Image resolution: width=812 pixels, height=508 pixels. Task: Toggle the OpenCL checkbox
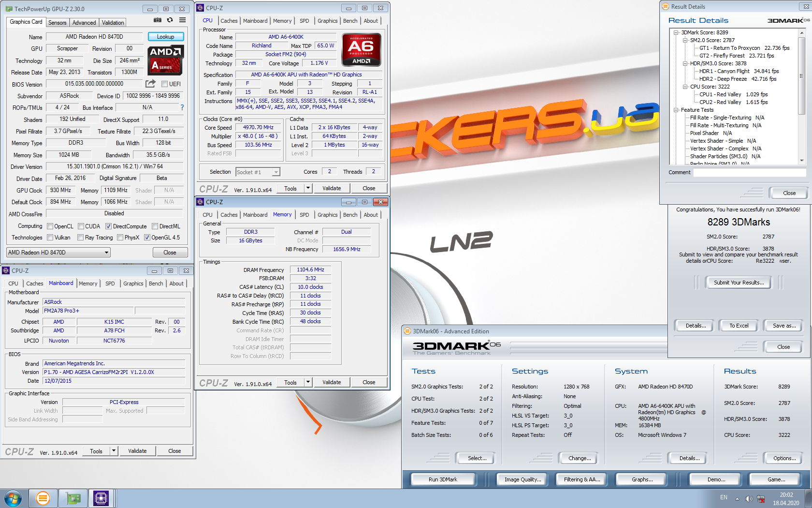(x=50, y=226)
